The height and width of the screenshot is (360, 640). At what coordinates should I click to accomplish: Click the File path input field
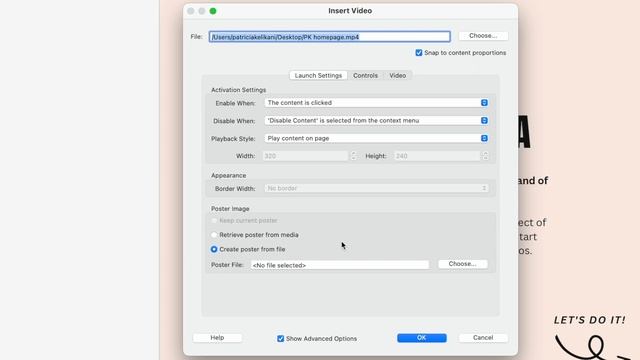(329, 37)
